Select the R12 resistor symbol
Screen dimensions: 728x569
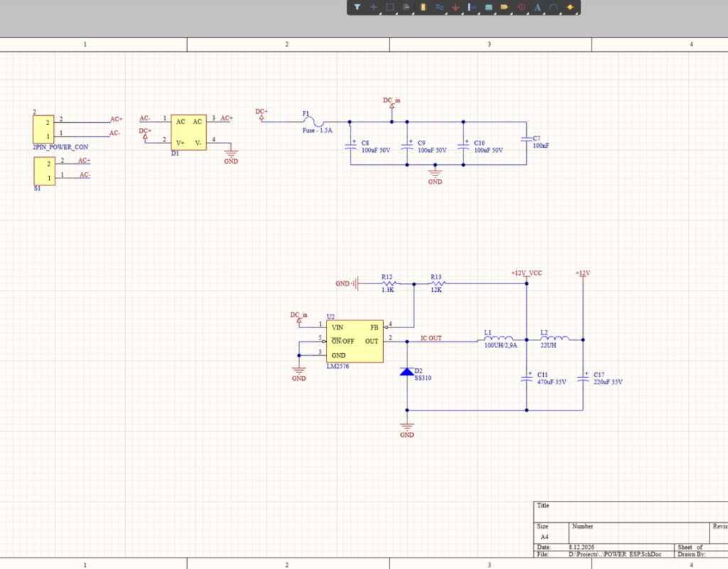(389, 283)
